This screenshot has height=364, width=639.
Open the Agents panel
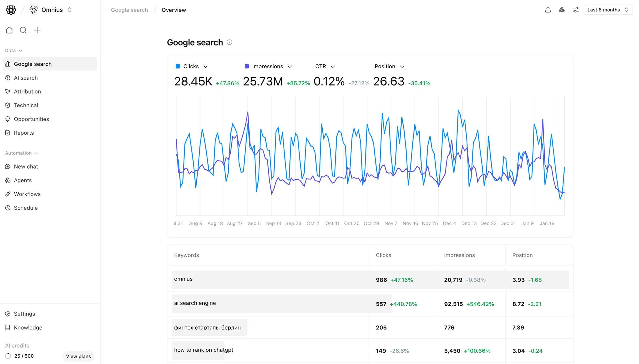tap(22, 180)
